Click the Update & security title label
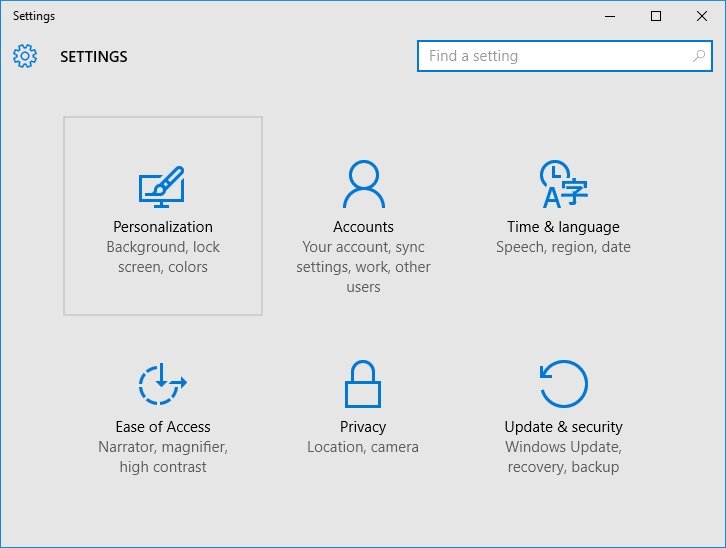 (x=563, y=427)
